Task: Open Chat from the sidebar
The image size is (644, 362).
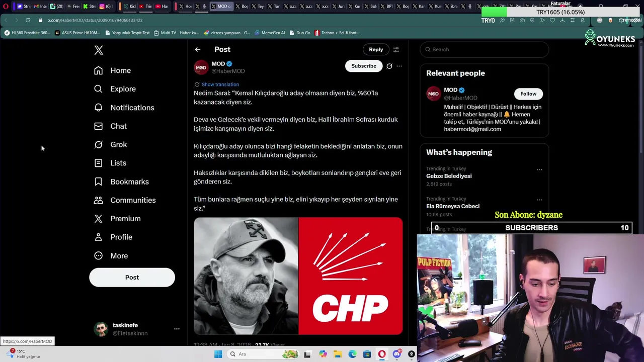Action: pos(110,126)
